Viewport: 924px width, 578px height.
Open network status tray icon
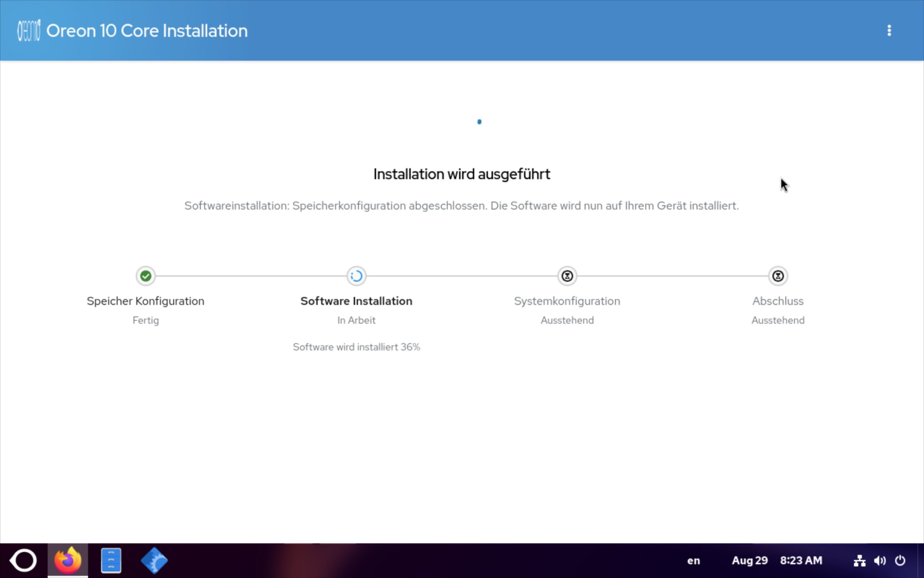[x=859, y=560]
